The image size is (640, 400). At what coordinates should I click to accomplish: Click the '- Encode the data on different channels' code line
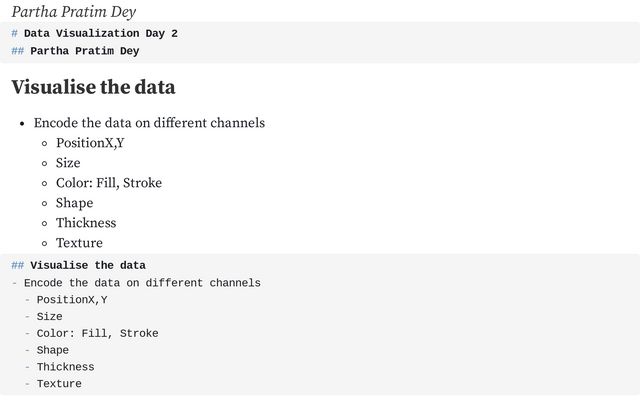pos(136,283)
